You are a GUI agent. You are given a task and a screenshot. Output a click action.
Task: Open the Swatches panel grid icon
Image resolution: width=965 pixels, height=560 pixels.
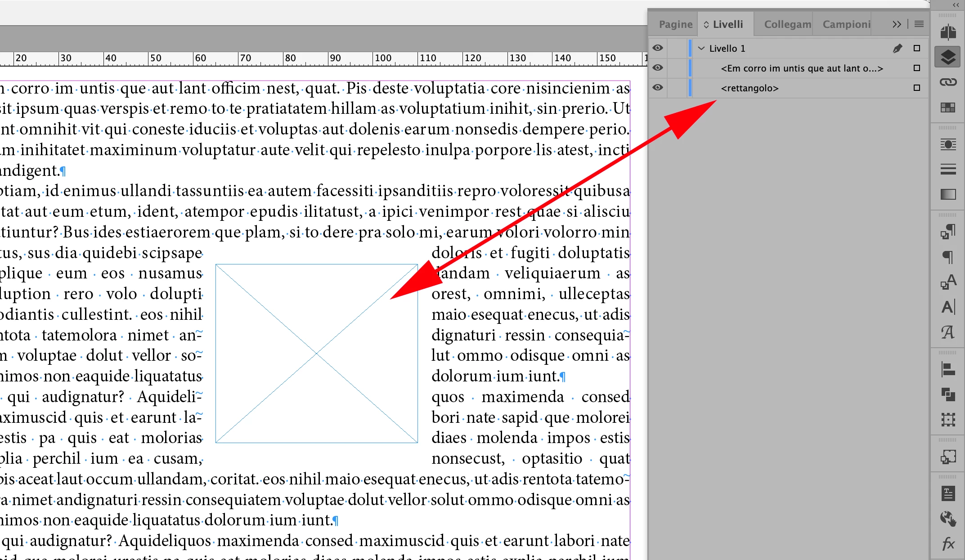pos(948,108)
